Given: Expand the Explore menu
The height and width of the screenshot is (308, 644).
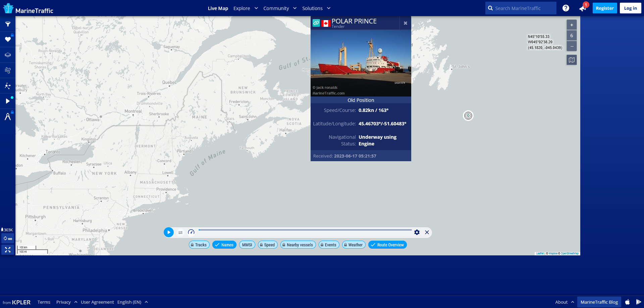Looking at the screenshot, I should (x=246, y=8).
